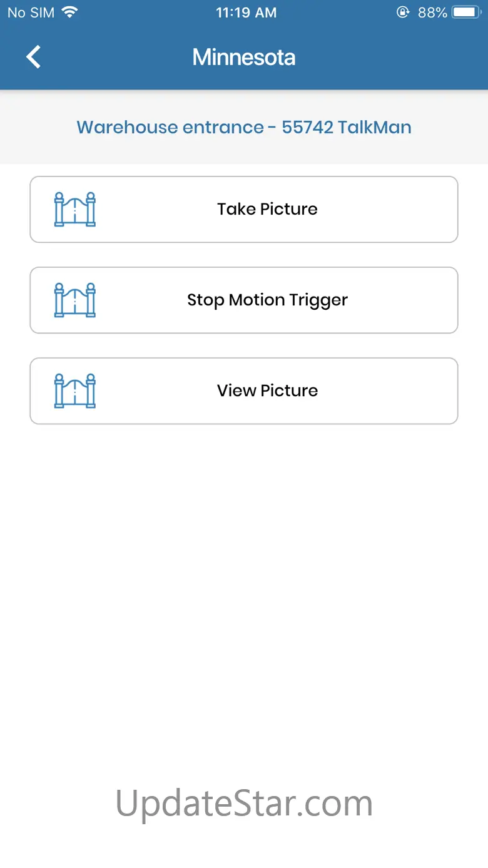This screenshot has width=488, height=868.
Task: Open the View Picture option
Action: pyautogui.click(x=267, y=391)
